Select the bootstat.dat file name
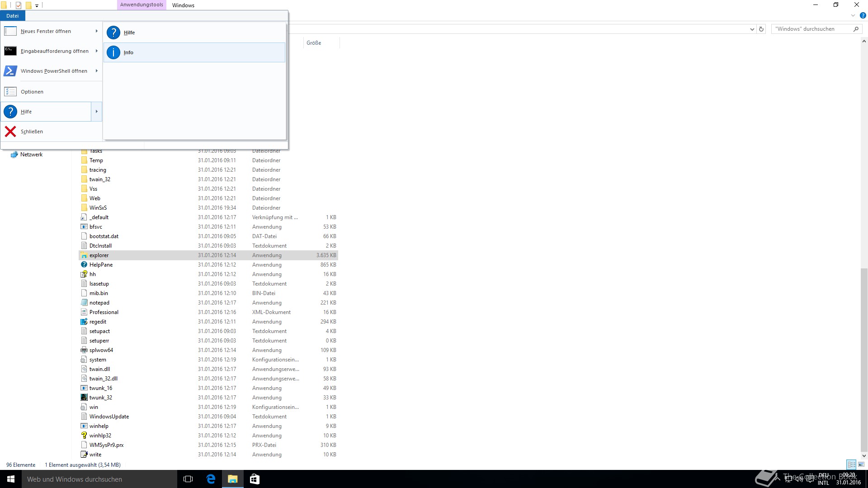 tap(104, 236)
